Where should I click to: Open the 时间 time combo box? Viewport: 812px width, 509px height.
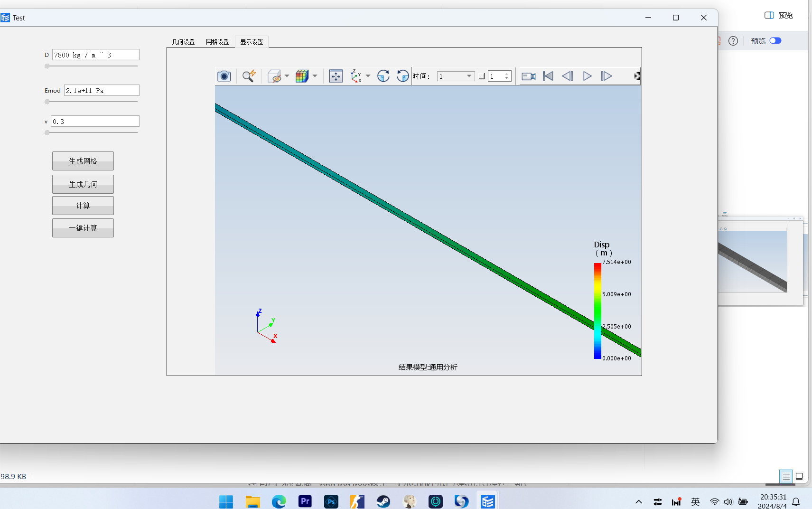(x=456, y=76)
